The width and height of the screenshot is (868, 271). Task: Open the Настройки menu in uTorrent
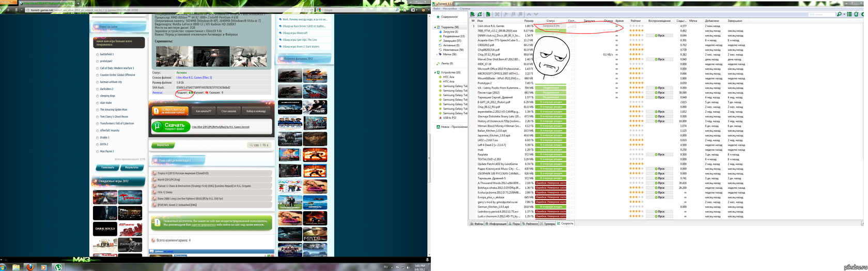(x=450, y=8)
